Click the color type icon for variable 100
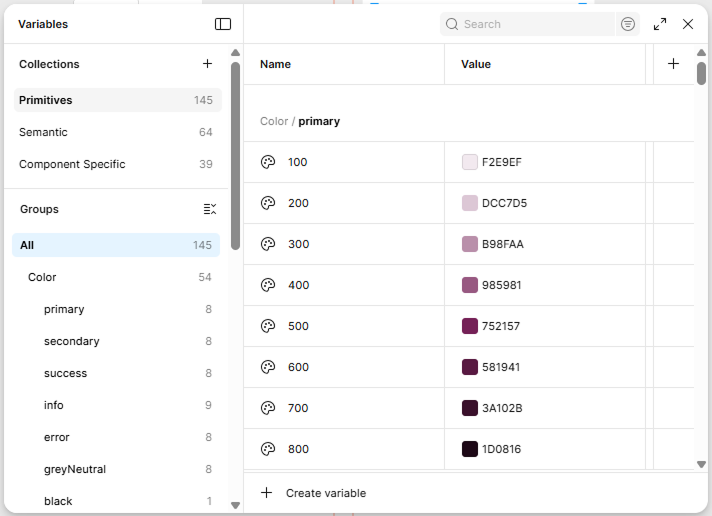This screenshot has width=712, height=516. coord(268,162)
